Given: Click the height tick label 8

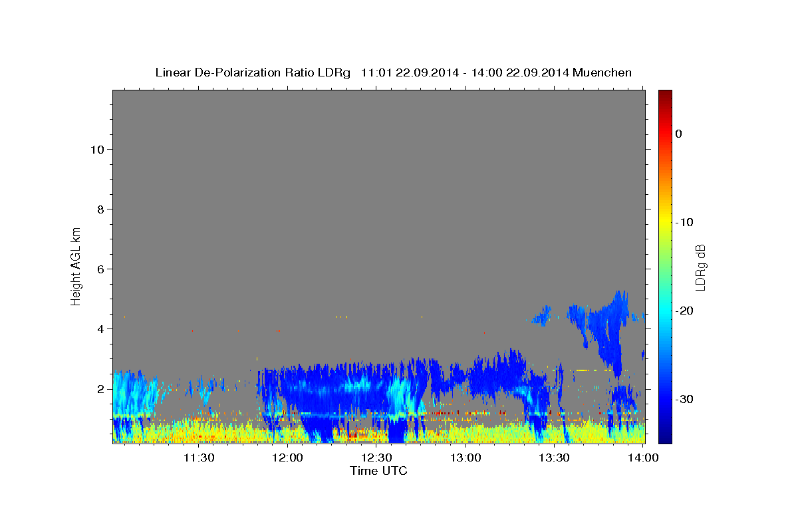Looking at the screenshot, I should tap(100, 209).
